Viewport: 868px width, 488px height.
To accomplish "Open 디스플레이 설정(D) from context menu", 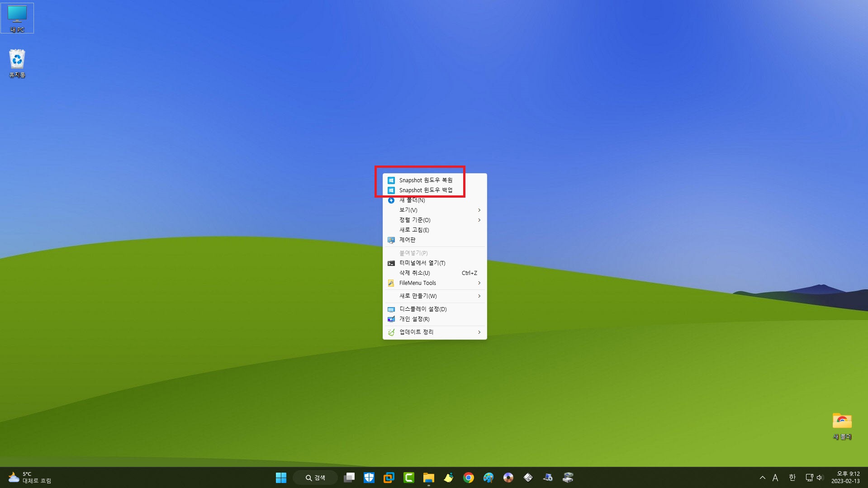I will click(x=435, y=309).
